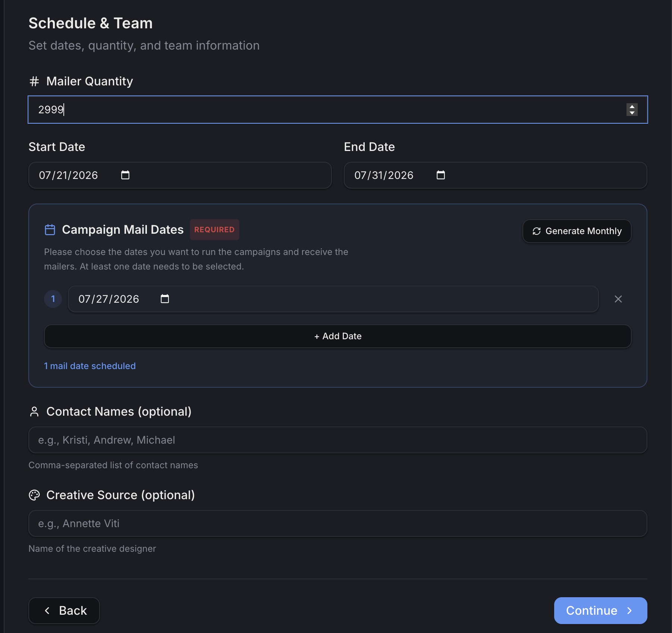Open End Date calendar picker icon
Screen dimensions: 672x633
(x=441, y=175)
